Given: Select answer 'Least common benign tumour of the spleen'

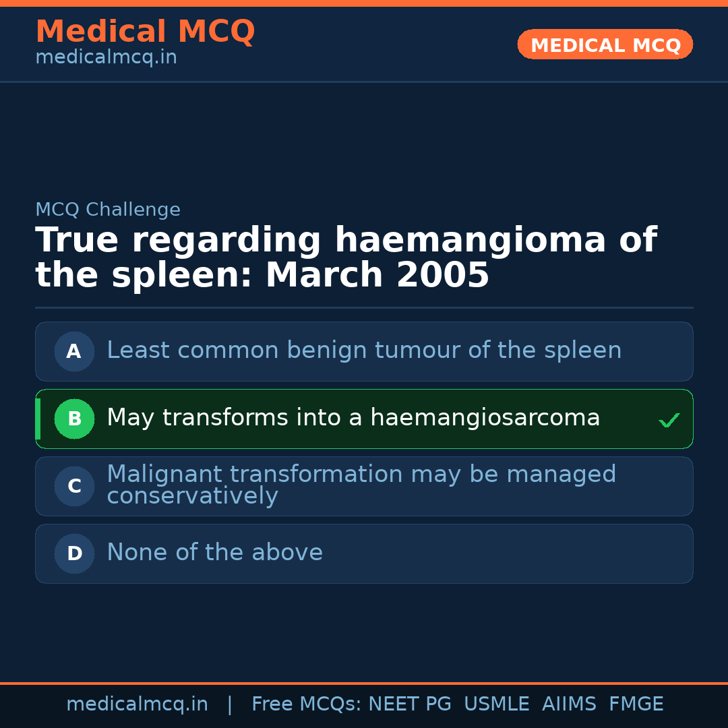Looking at the screenshot, I should (x=364, y=351).
